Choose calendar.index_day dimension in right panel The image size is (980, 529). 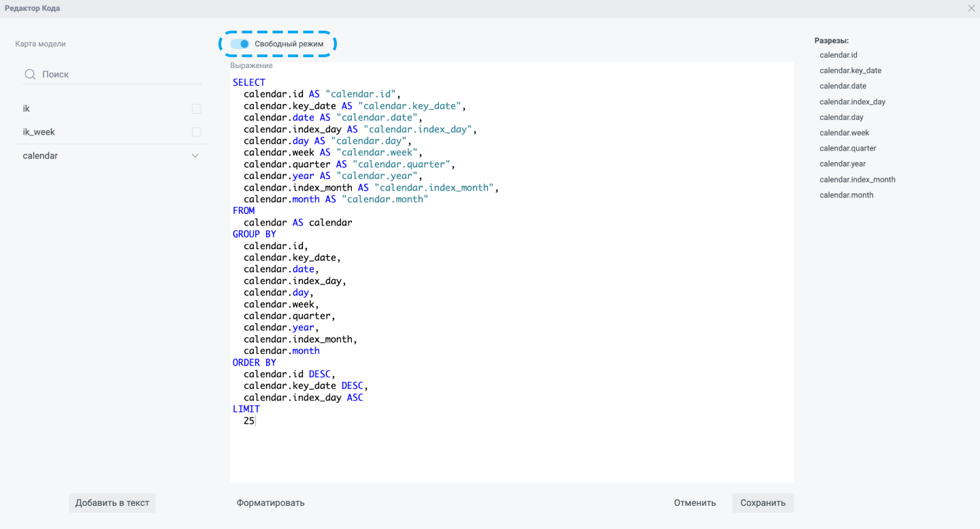click(x=852, y=102)
